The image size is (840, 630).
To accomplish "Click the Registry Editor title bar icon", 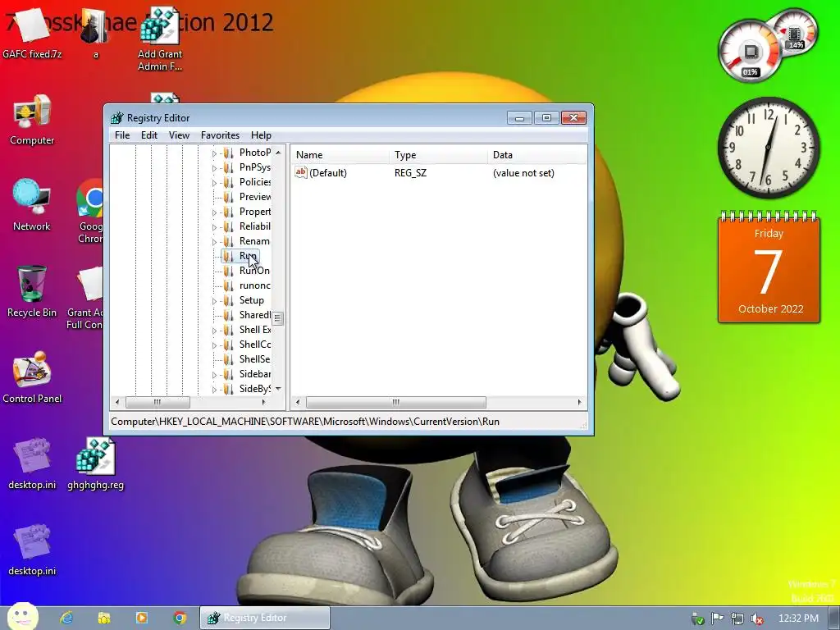I will pyautogui.click(x=116, y=118).
